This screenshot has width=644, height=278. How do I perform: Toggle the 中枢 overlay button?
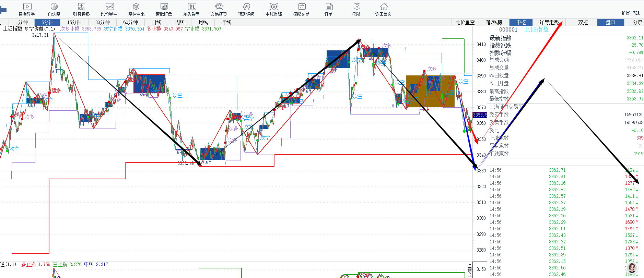tap(521, 22)
